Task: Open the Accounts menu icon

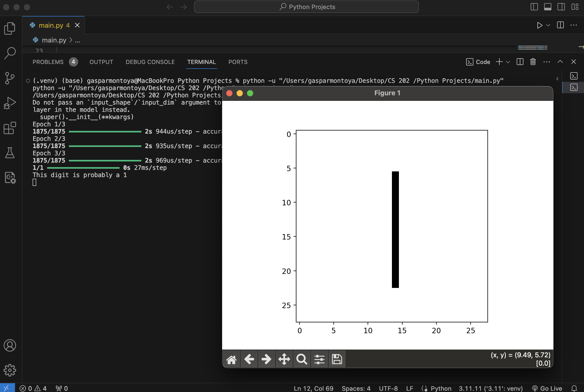Action: pyautogui.click(x=10, y=345)
